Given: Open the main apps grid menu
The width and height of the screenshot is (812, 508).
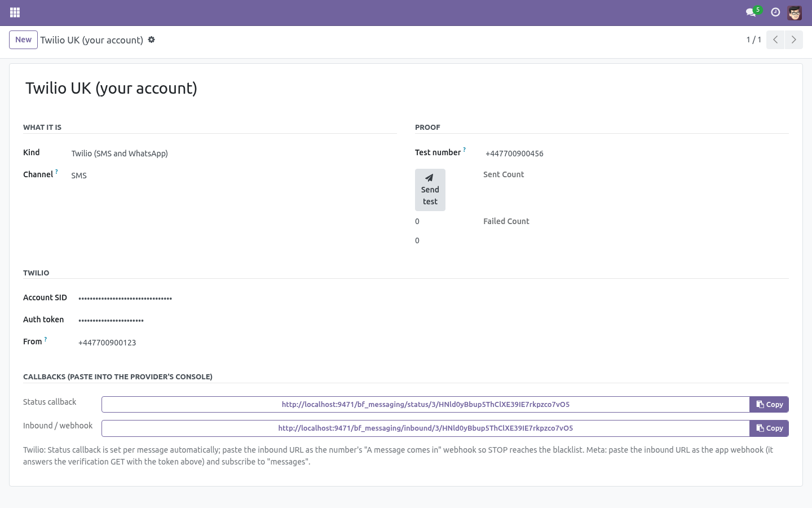Looking at the screenshot, I should point(15,12).
